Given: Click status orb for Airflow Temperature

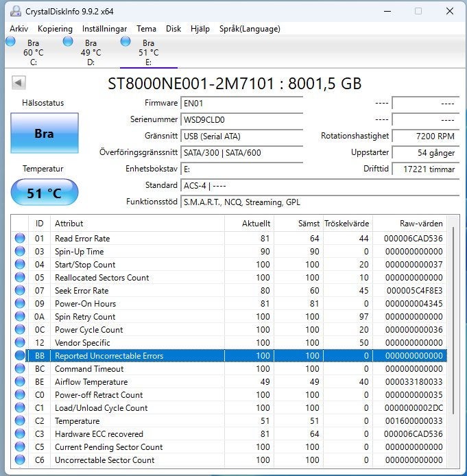Looking at the screenshot, I should click(20, 381).
